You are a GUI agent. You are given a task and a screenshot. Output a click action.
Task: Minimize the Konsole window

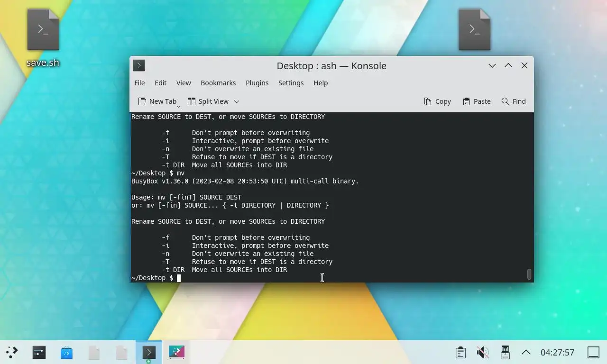492,66
